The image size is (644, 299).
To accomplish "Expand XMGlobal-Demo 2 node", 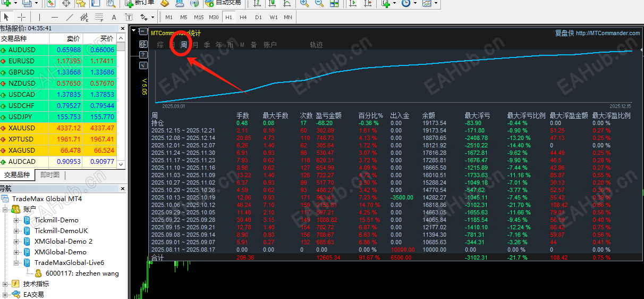I will 16,242.
